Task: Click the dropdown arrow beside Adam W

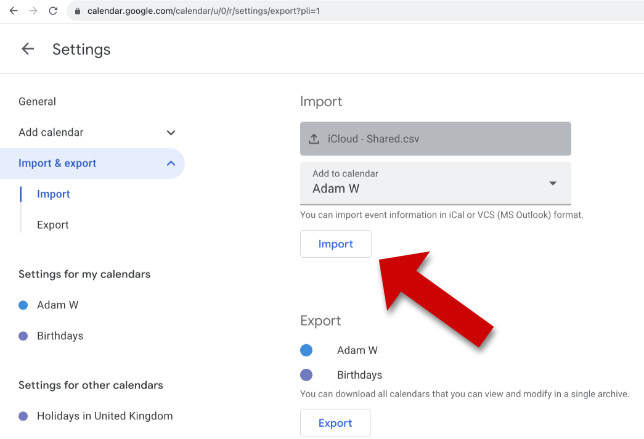Action: coord(553,183)
